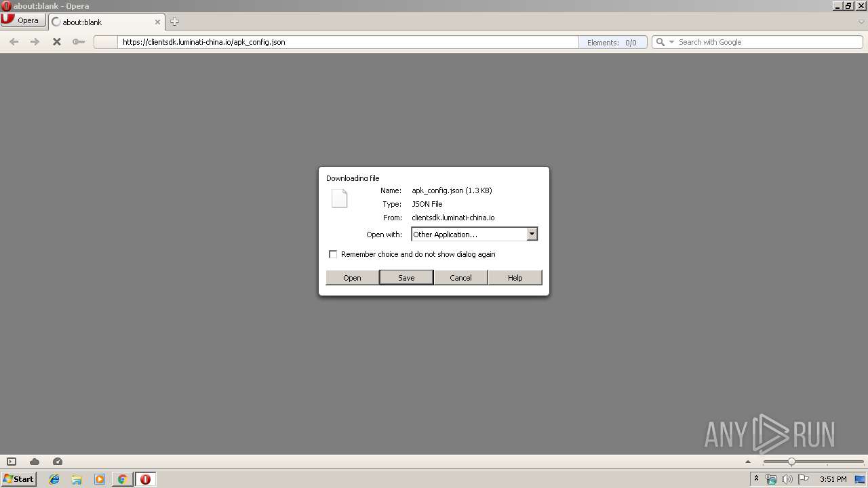Click the site badge beside the address bar

[106, 42]
